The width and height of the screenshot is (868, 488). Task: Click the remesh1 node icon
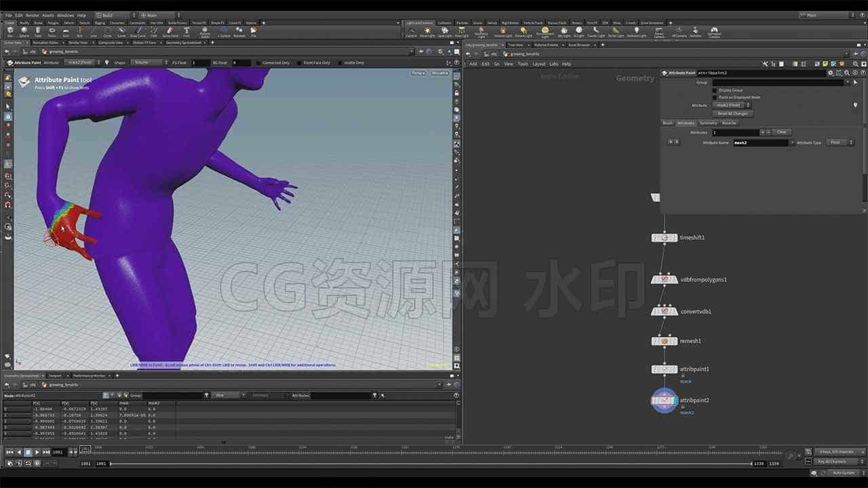coord(665,341)
